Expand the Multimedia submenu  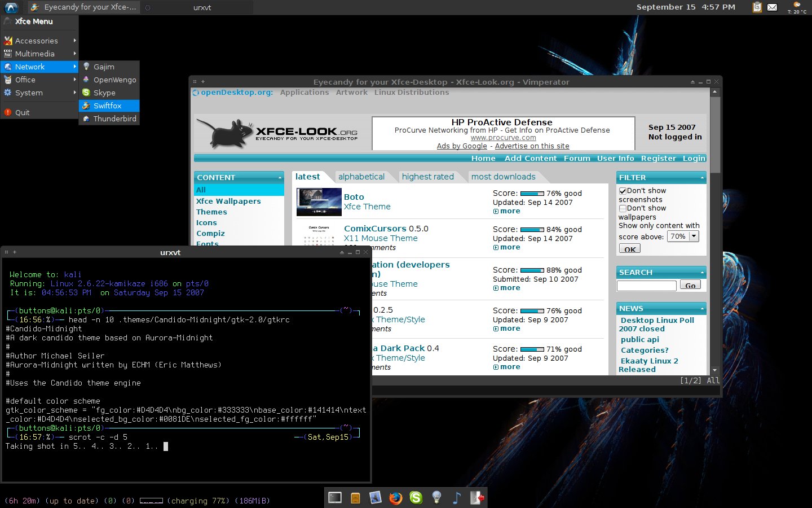click(39, 54)
